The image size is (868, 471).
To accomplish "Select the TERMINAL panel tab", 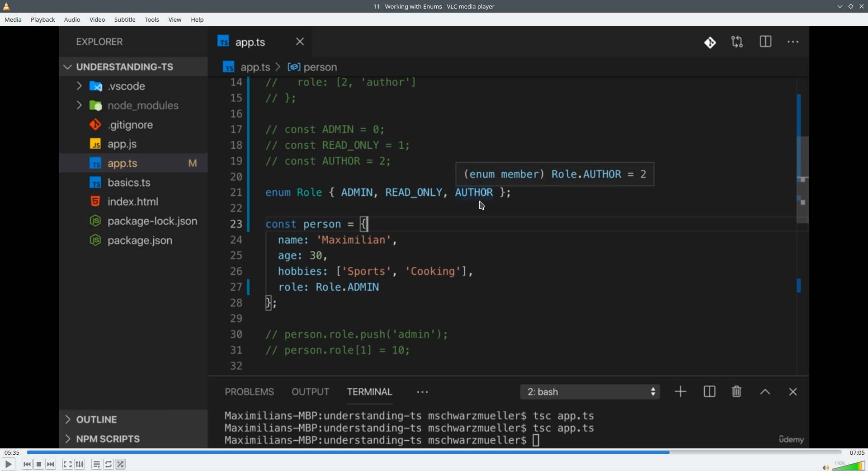I will pyautogui.click(x=370, y=392).
